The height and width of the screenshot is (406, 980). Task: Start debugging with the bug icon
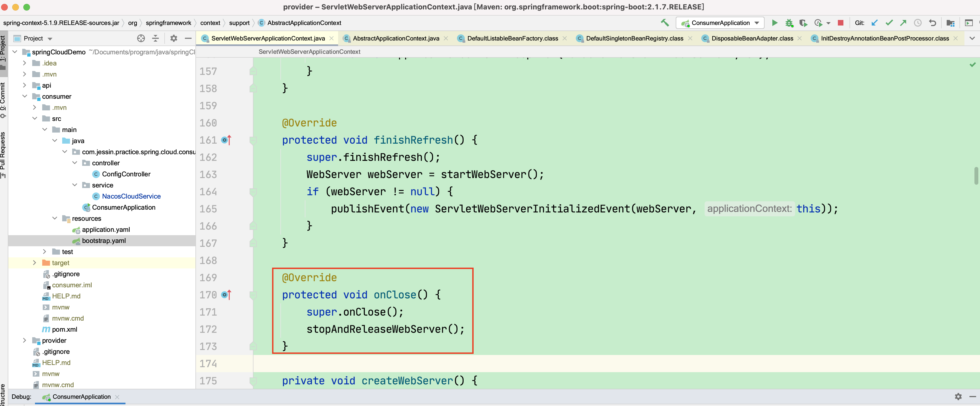[x=789, y=23]
